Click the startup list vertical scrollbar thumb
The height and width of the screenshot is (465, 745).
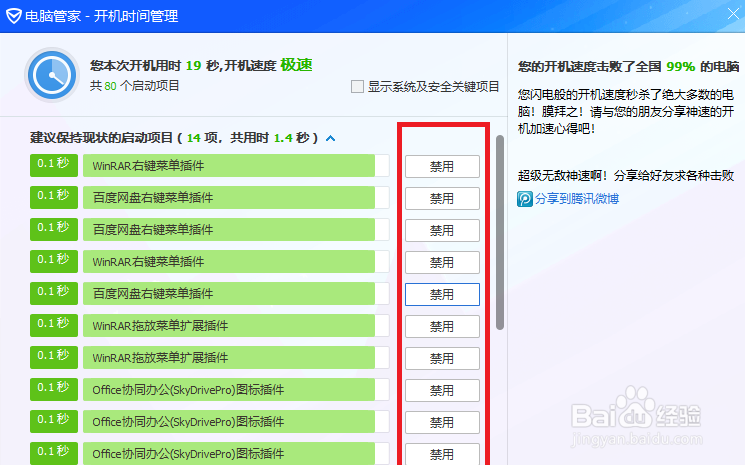click(x=499, y=232)
